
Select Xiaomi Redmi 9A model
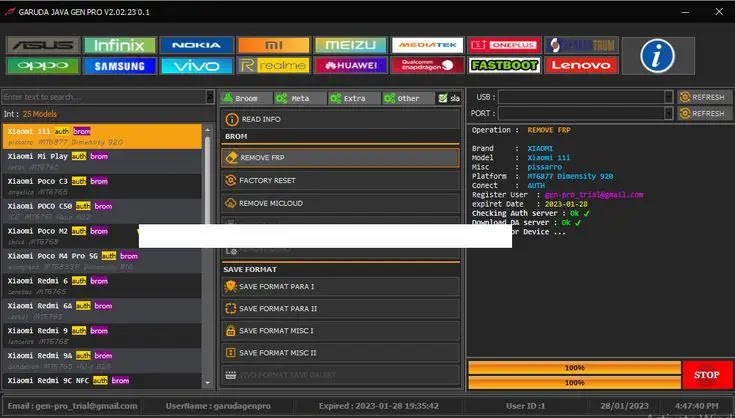pyautogui.click(x=102, y=360)
